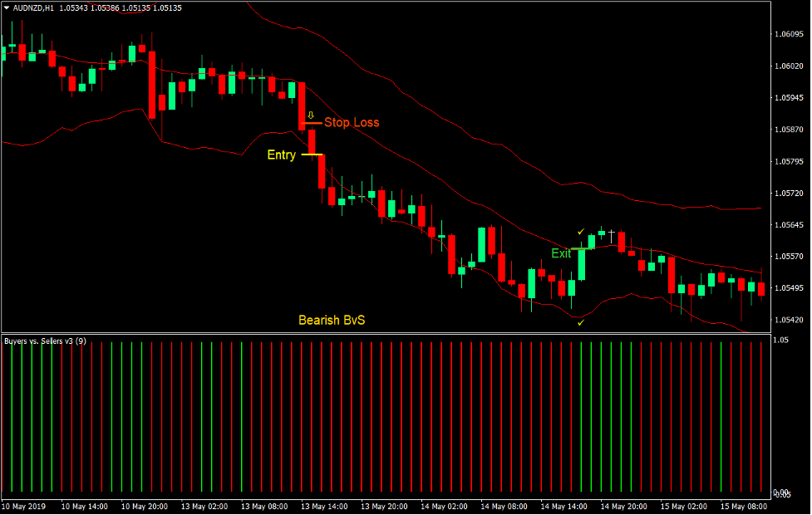Image resolution: width=812 pixels, height=515 pixels.
Task: Click the 13 May 14:00 time axis label
Action: pos(324,506)
